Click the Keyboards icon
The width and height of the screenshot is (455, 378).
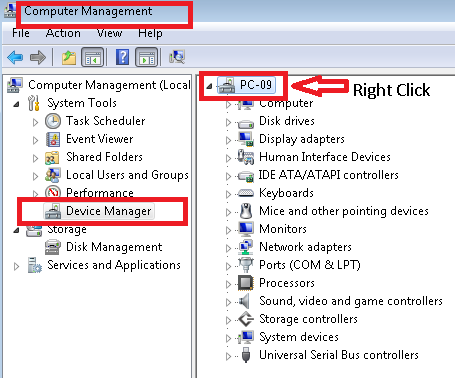[x=246, y=193]
